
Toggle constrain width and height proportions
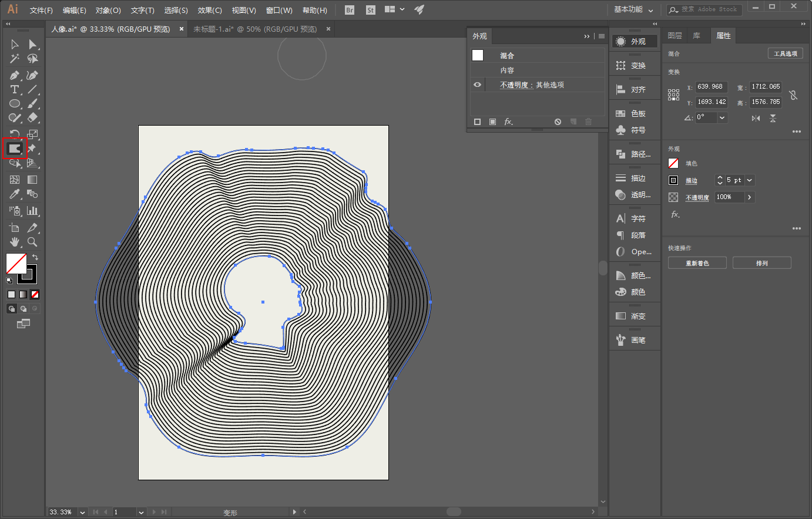click(793, 95)
